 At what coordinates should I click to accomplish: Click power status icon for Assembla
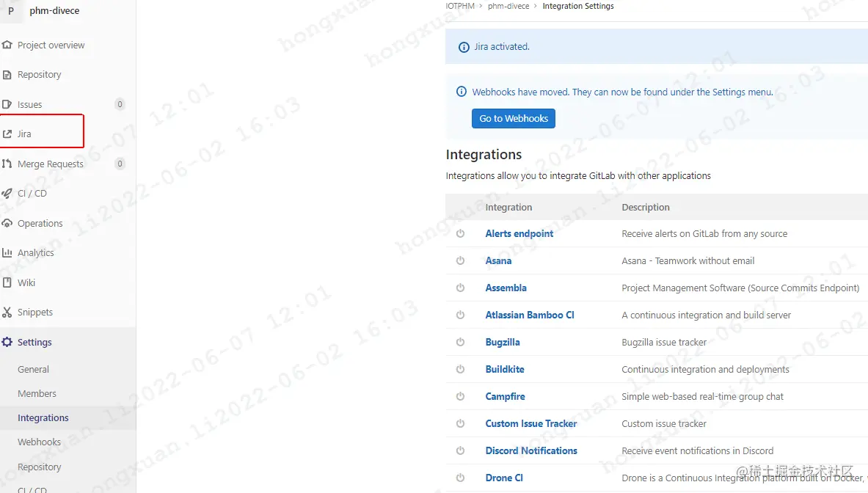coord(460,288)
